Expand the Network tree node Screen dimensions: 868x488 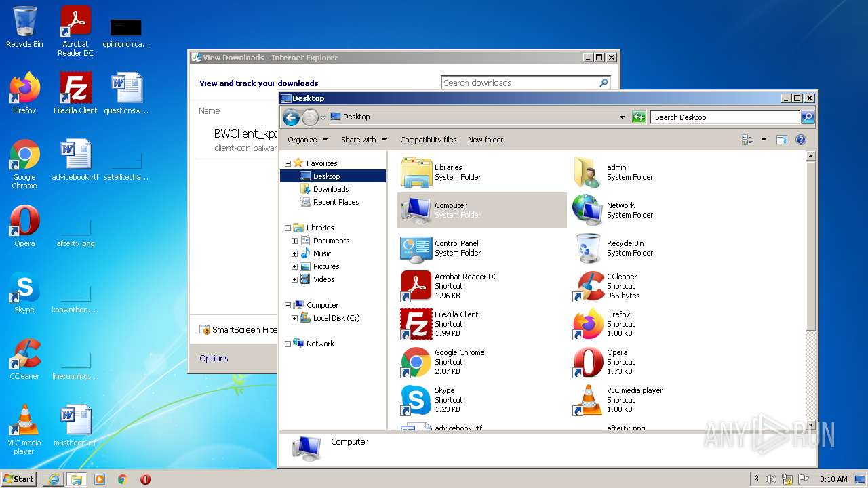click(288, 344)
